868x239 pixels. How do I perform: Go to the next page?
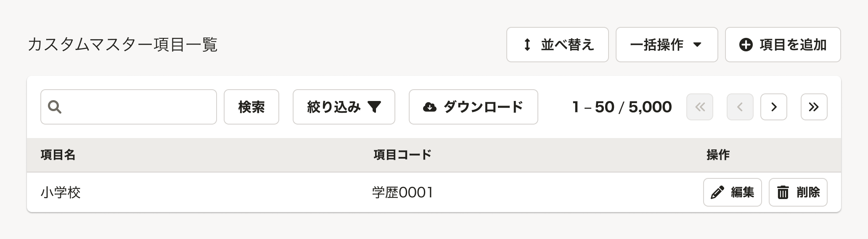[773, 107]
